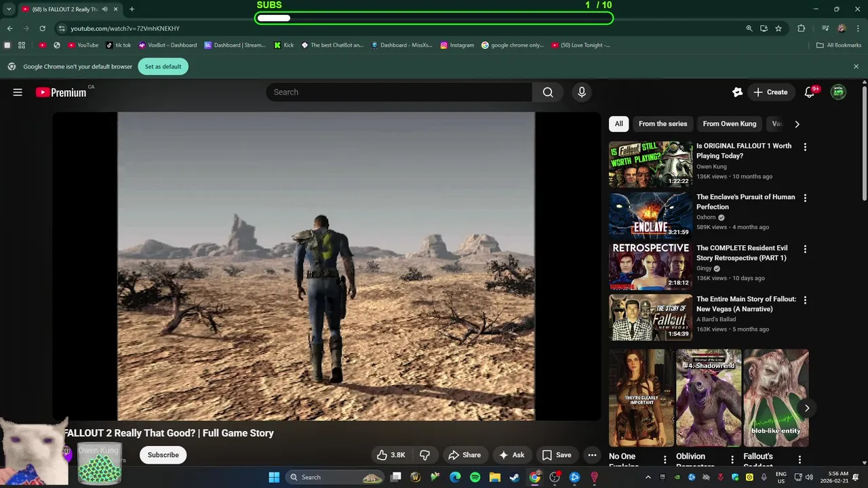868x488 pixels.
Task: Open options for No One Short
Action: pyautogui.click(x=665, y=460)
